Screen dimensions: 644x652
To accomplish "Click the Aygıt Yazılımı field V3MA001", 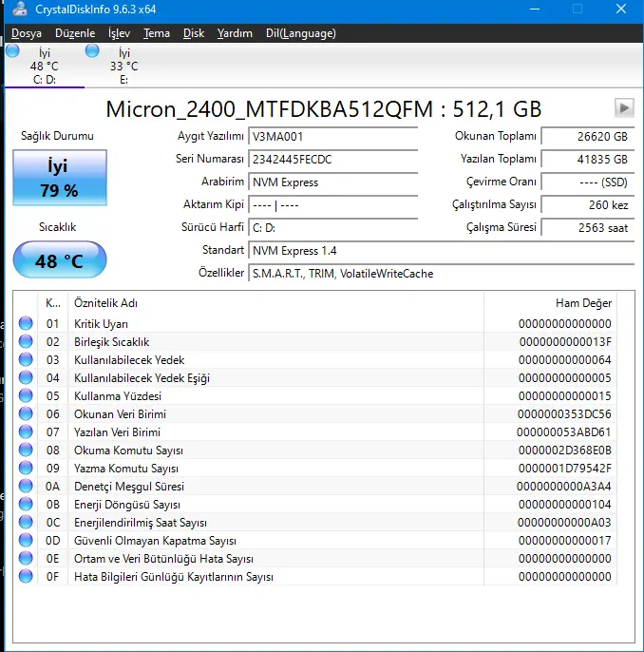I will [332, 137].
